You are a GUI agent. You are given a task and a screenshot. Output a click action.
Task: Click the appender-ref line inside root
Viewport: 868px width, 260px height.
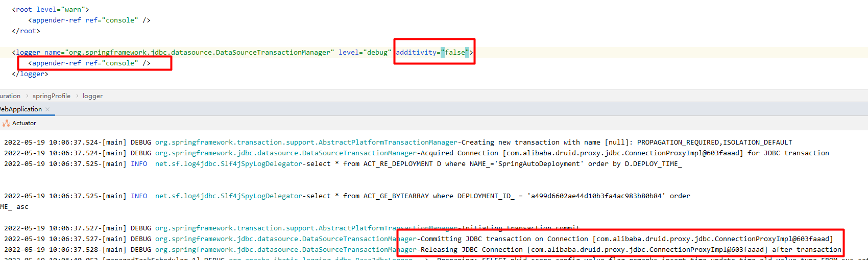point(89,20)
